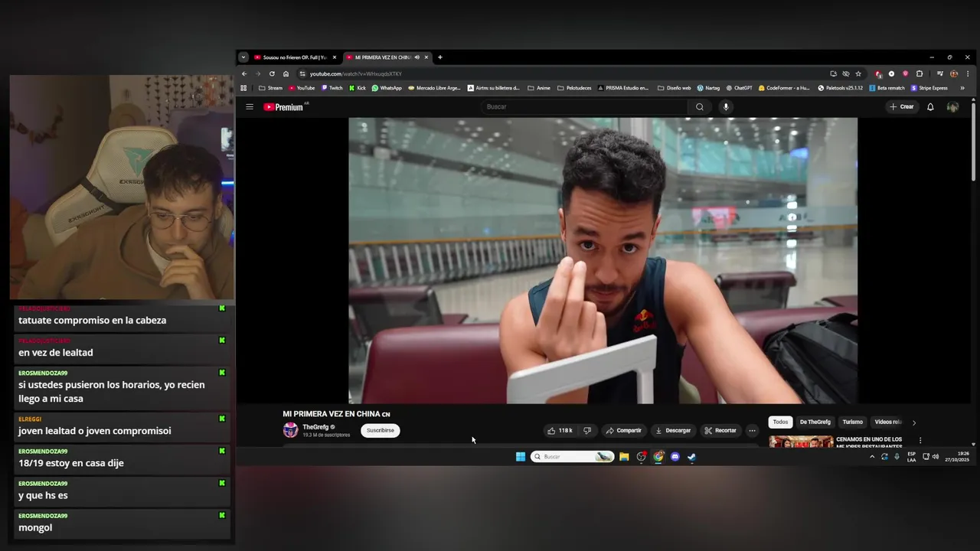
Task: Select the Videos relacionados filter chip
Action: coord(888,422)
